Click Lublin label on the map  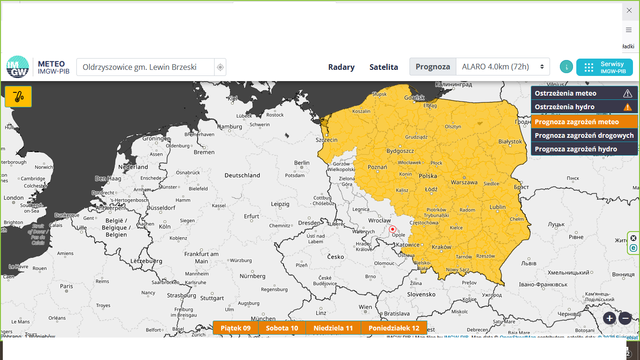coord(498,207)
